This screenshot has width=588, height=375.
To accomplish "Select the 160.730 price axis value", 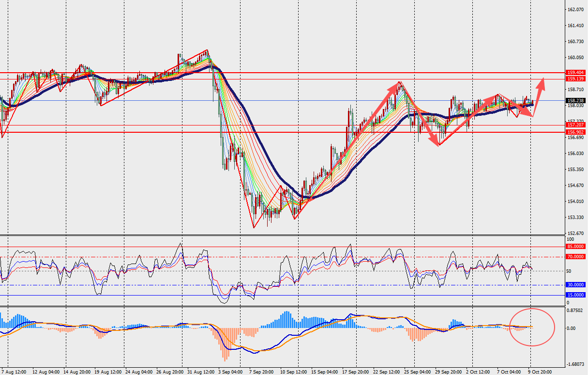I will 574,42.
